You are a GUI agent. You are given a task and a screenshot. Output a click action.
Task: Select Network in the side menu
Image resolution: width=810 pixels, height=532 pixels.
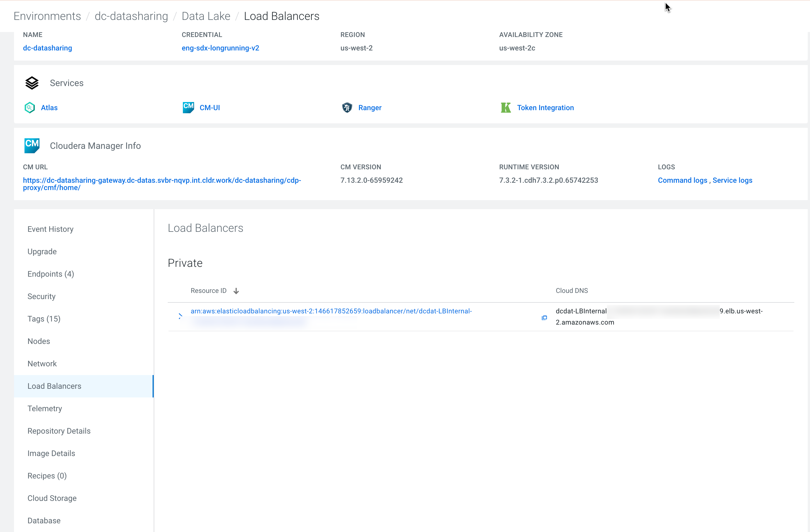click(x=42, y=364)
